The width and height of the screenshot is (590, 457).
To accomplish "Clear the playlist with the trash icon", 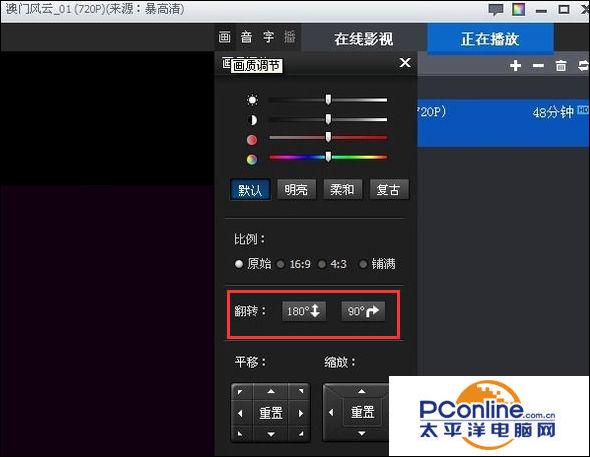I will point(561,65).
